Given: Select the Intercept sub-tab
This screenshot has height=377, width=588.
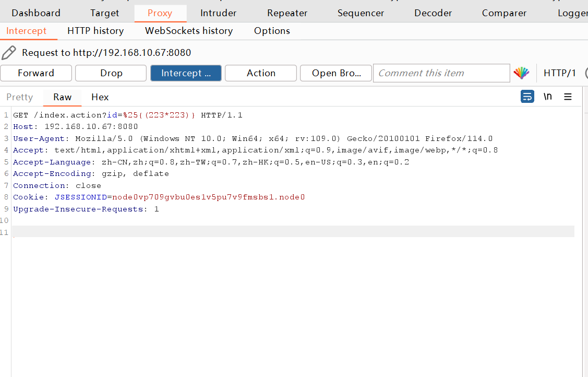Looking at the screenshot, I should click(27, 31).
